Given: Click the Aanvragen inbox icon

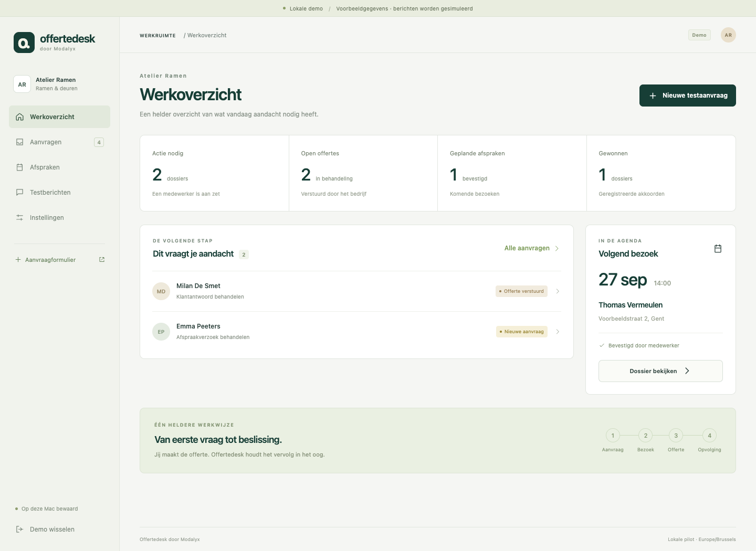Looking at the screenshot, I should [19, 142].
